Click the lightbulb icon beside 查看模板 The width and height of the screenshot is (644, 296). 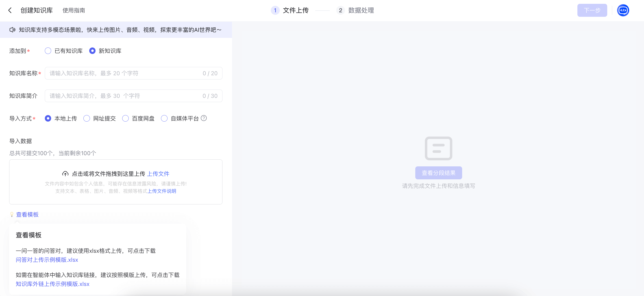pos(12,214)
